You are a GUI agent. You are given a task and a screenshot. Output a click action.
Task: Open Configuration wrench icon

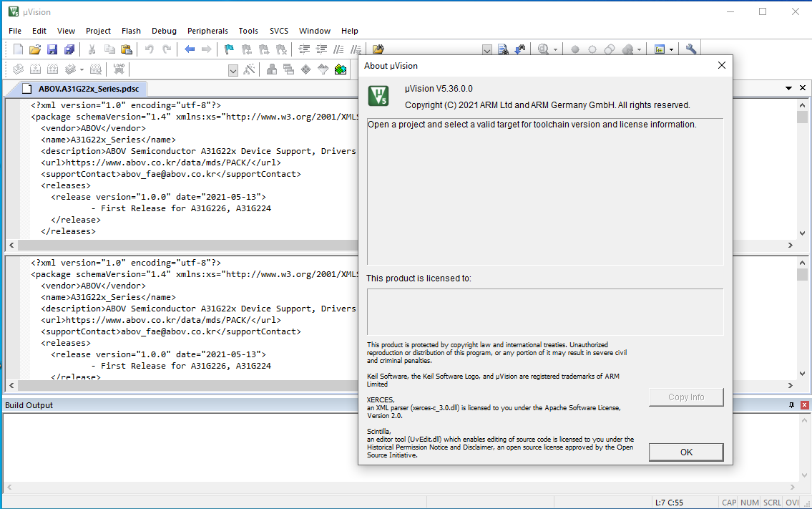[691, 49]
